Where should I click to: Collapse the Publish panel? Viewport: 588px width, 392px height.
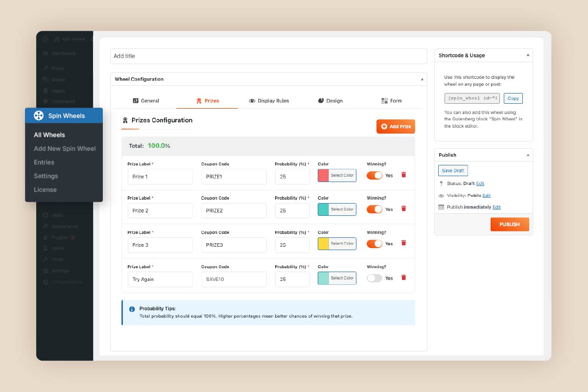(x=528, y=155)
